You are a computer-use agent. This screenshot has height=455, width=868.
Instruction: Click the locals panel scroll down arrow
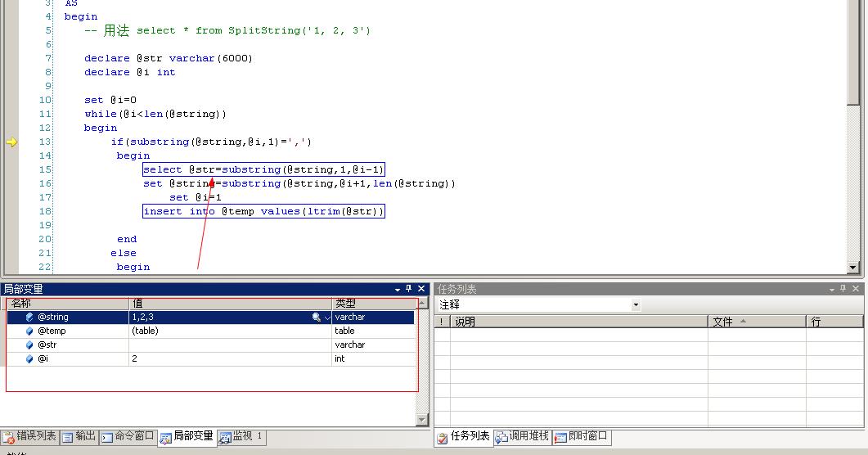422,420
